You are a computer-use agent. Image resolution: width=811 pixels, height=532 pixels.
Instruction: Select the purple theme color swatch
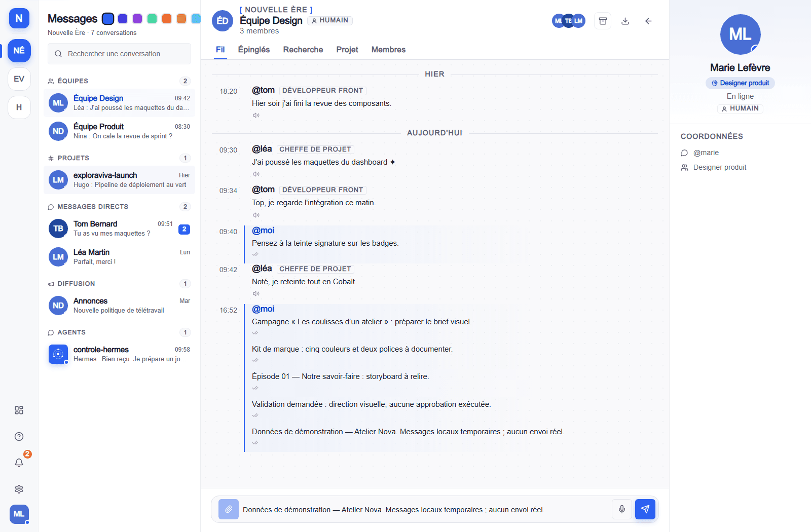pos(137,19)
